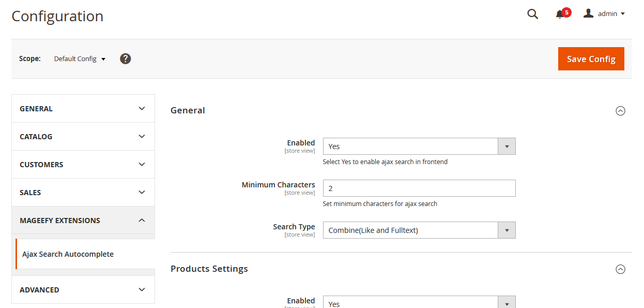
Task: Expand the Advanced sidebar section
Action: tap(83, 290)
